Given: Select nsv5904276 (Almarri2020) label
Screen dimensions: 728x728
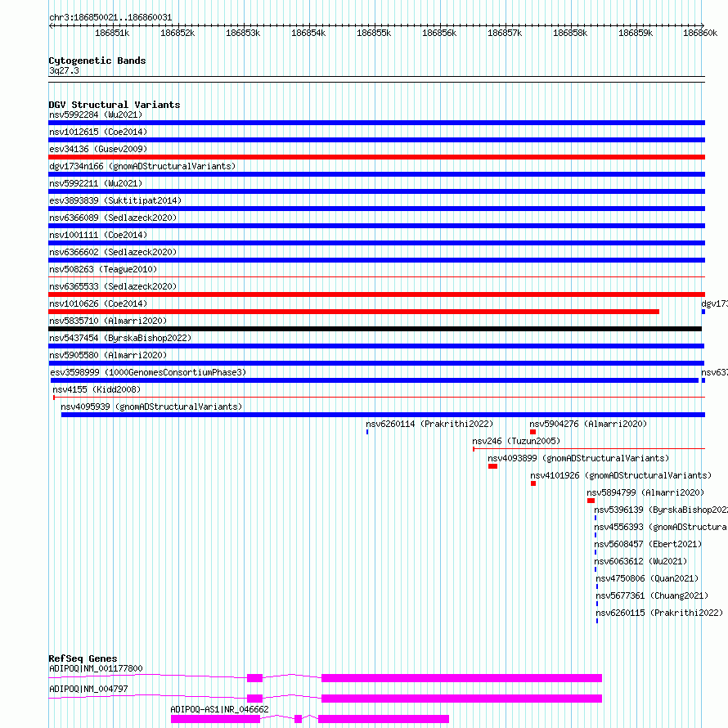Looking at the screenshot, I should pyautogui.click(x=588, y=424).
